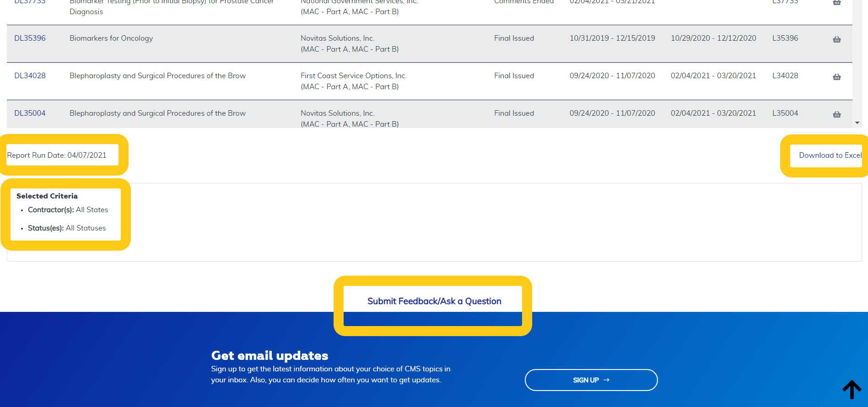Download the report to Excel
The image size is (868, 407).
[830, 155]
